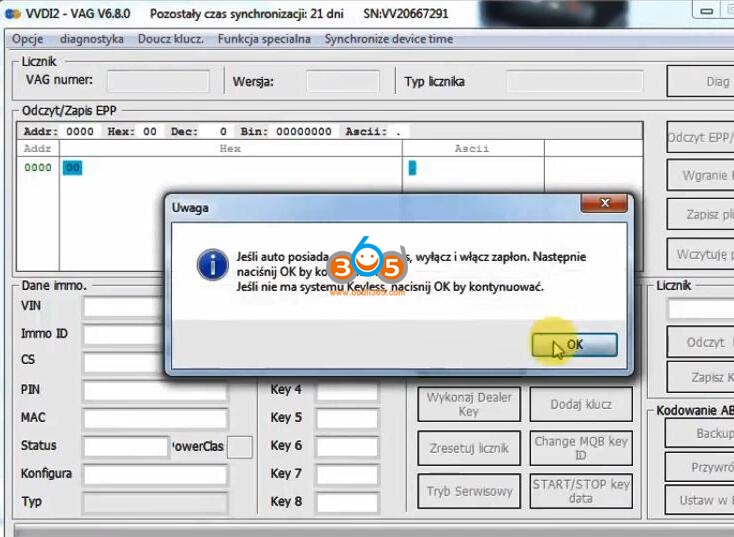Open Synchronize device time menu

389,39
